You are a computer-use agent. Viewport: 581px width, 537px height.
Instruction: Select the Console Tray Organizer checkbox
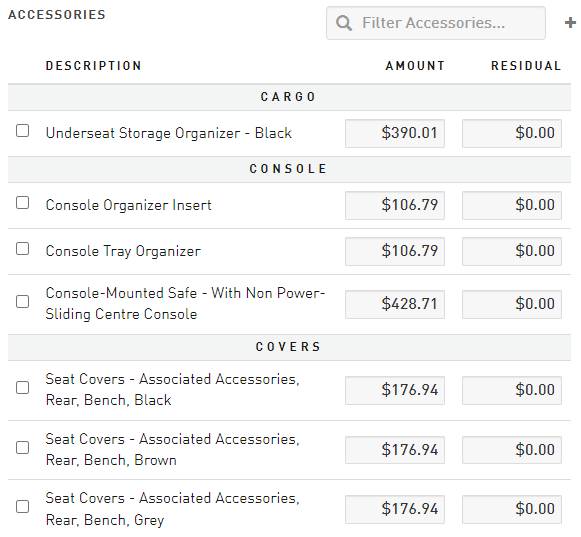pyautogui.click(x=23, y=249)
